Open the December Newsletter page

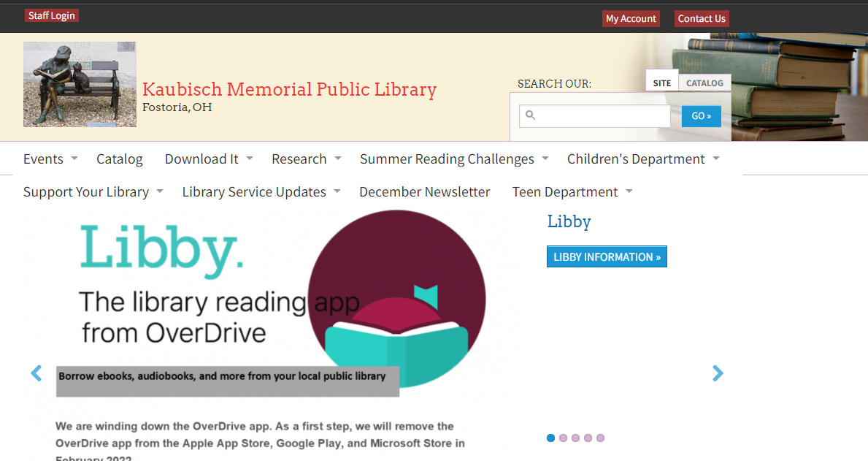425,191
